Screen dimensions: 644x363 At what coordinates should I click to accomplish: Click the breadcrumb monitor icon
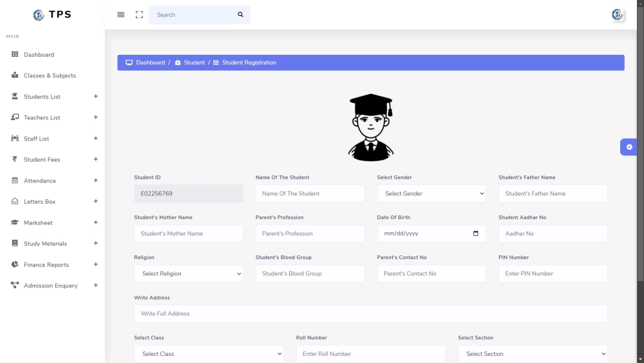pos(129,63)
